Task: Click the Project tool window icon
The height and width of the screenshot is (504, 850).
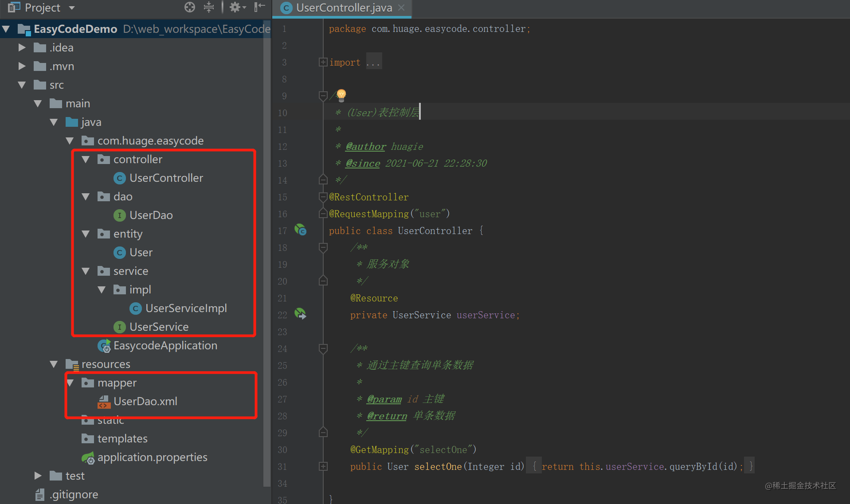Action: coord(14,7)
